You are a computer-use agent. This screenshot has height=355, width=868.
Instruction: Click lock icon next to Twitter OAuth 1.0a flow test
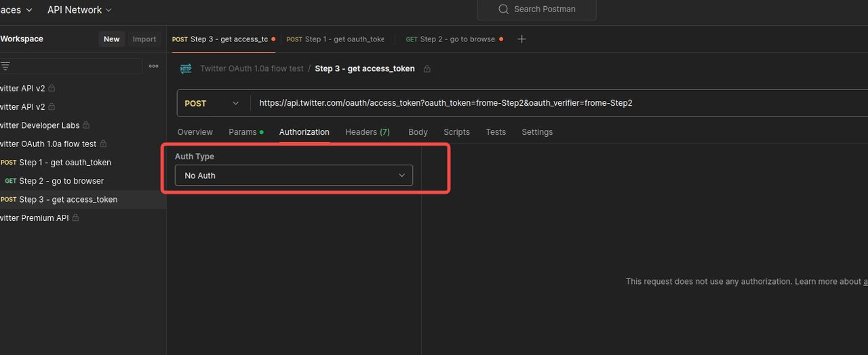click(x=103, y=144)
